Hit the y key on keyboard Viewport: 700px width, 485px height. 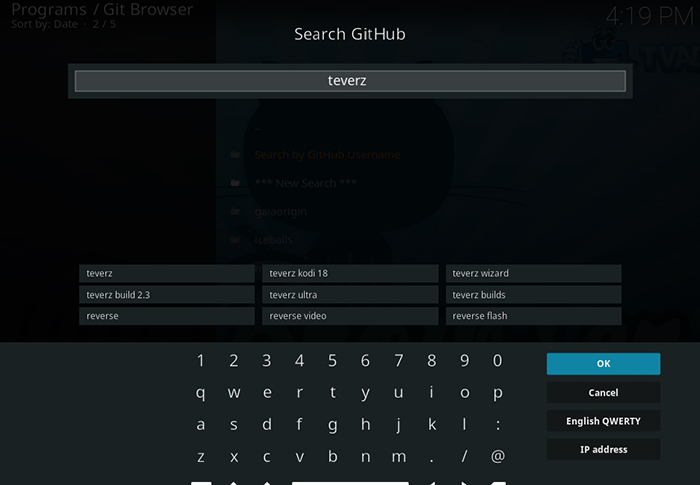pyautogui.click(x=366, y=393)
